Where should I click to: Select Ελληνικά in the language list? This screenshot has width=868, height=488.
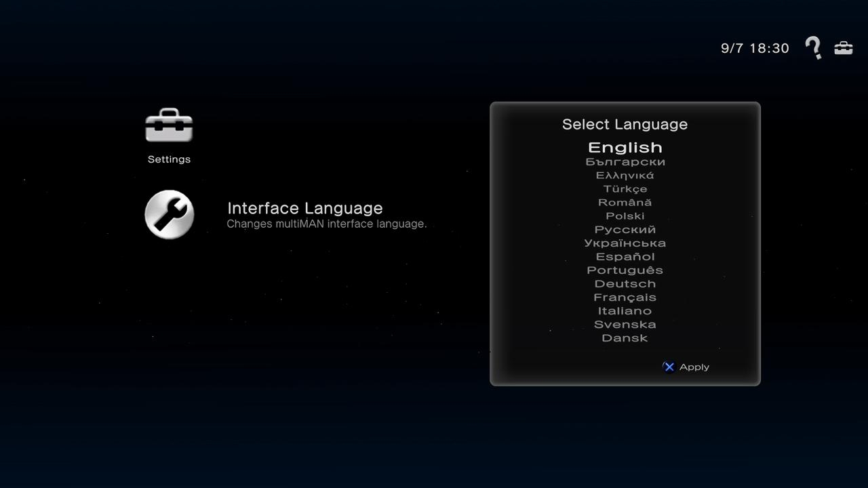point(625,176)
